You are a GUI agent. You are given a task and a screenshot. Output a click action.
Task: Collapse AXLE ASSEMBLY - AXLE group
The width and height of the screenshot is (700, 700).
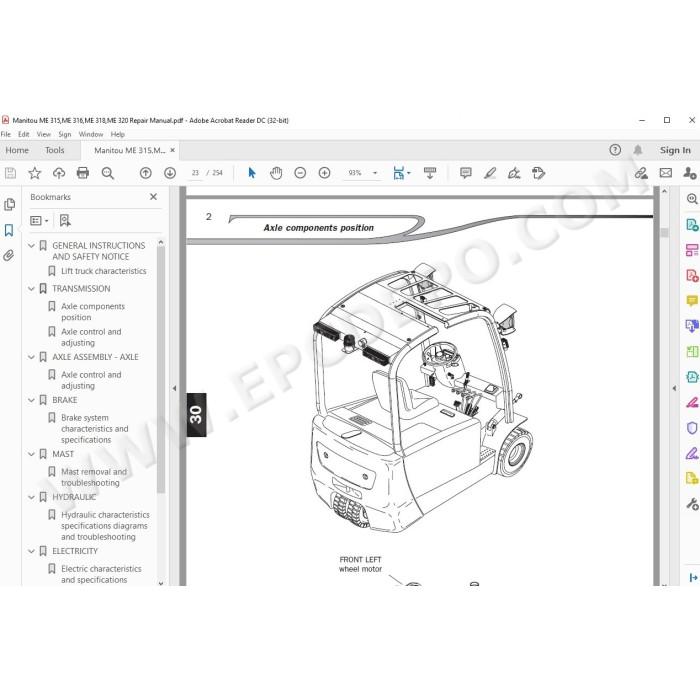click(x=31, y=357)
